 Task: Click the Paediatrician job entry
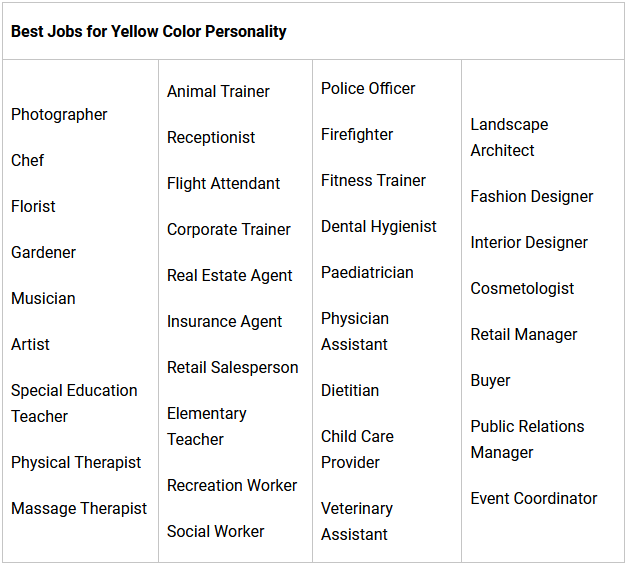(367, 273)
